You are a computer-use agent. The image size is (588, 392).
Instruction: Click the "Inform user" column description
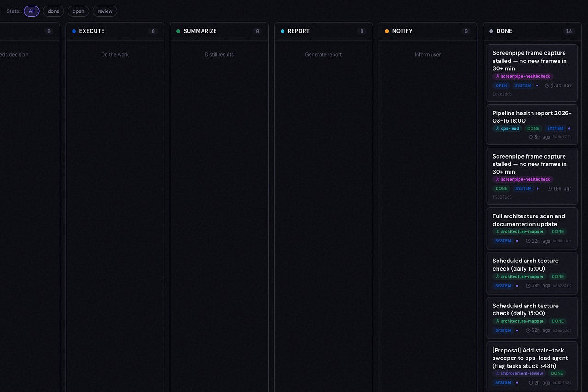tap(428, 55)
